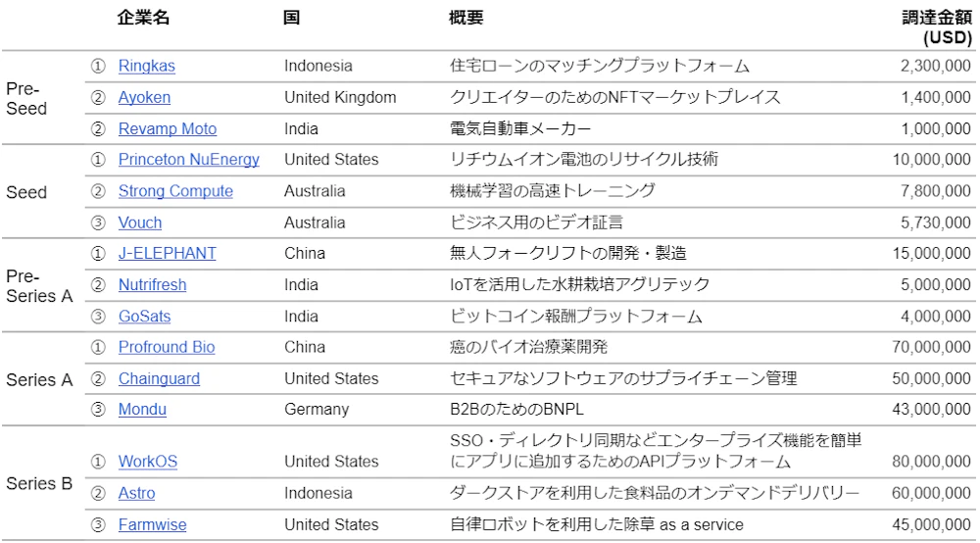Open the Strong Compute link

coord(175,191)
